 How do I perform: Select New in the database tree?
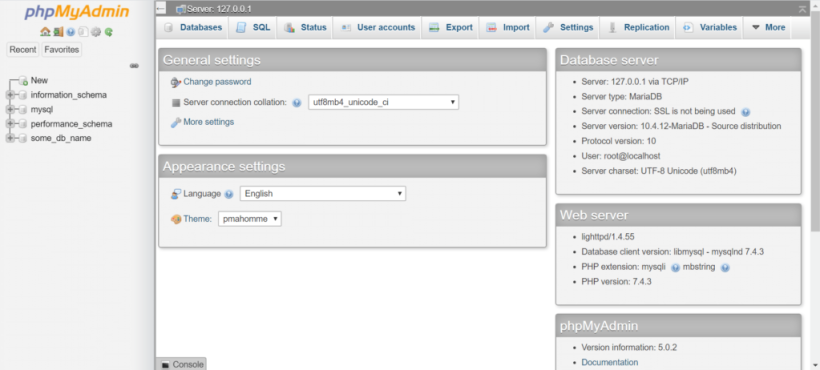coord(39,80)
